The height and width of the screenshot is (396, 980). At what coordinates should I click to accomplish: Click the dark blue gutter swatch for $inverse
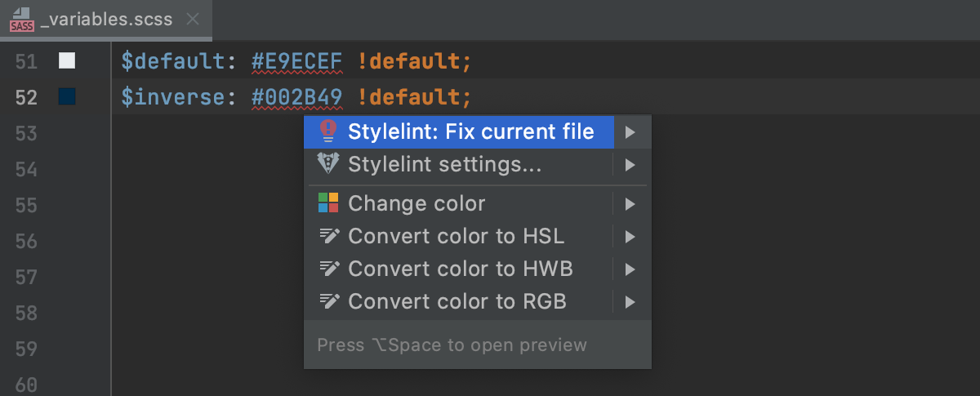(67, 97)
